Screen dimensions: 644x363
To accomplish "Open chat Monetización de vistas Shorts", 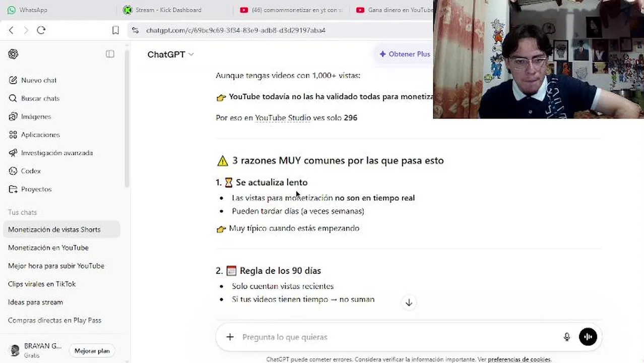I will pyautogui.click(x=62, y=229).
